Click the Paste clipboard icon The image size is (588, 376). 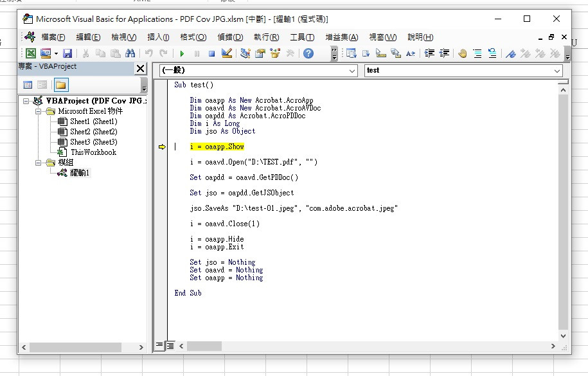[x=116, y=53]
